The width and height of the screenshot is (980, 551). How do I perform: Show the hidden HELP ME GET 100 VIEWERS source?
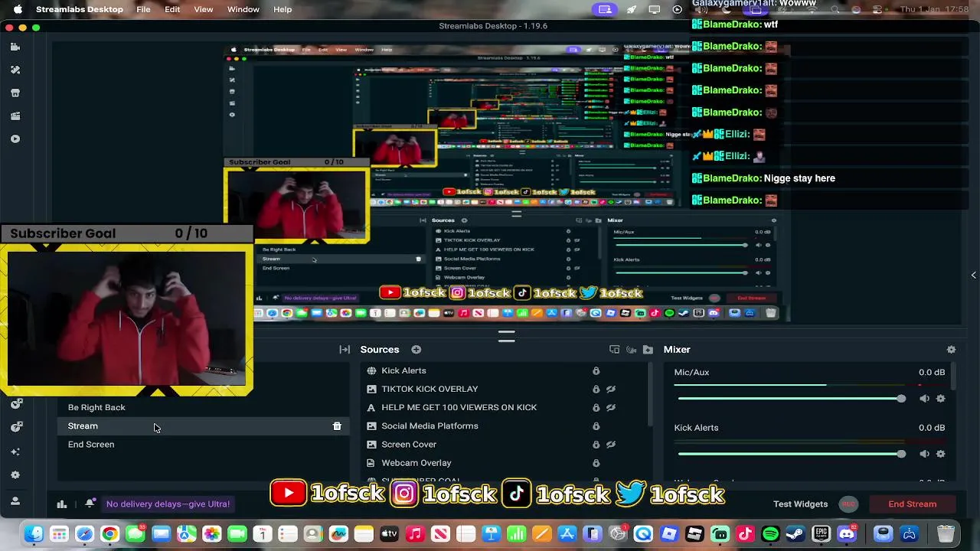click(x=611, y=408)
